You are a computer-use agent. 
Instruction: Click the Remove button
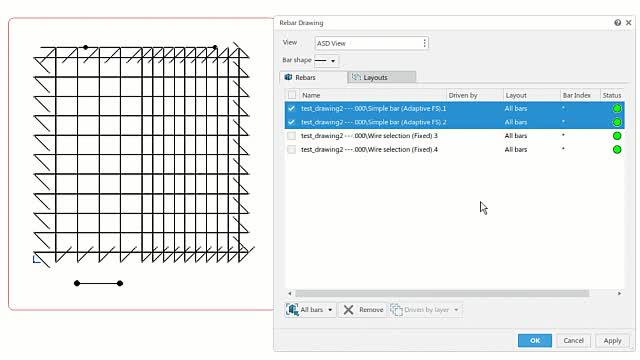[x=363, y=310]
